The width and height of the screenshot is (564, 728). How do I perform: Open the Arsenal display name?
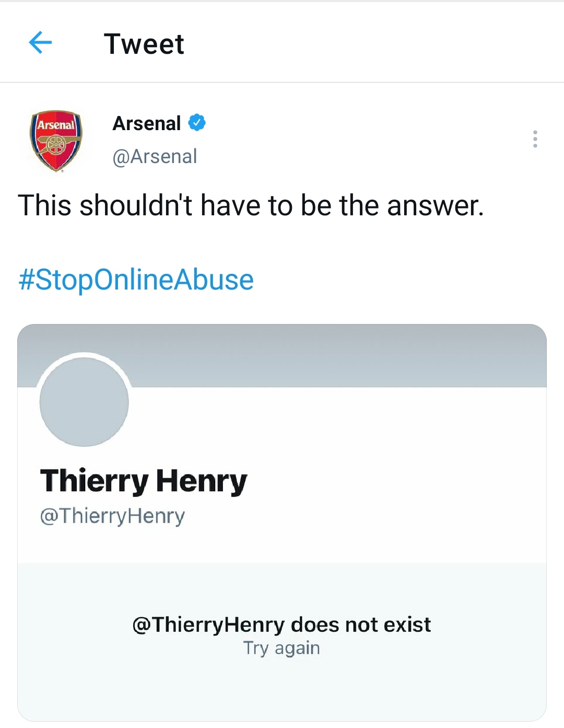147,124
